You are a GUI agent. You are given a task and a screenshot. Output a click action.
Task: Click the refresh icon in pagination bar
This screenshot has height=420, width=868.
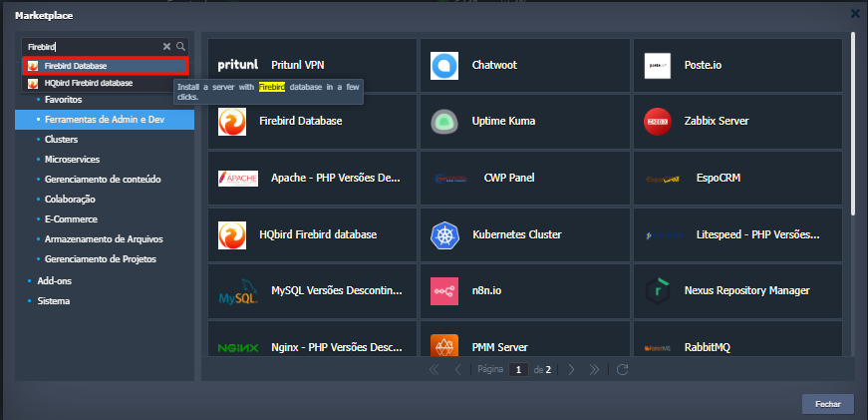[622, 369]
